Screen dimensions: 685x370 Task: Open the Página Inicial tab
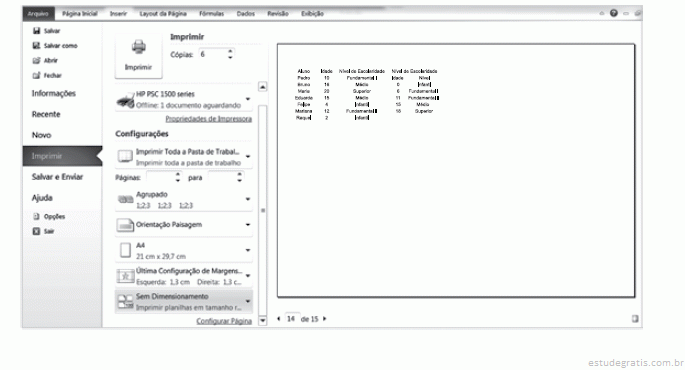tap(80, 14)
